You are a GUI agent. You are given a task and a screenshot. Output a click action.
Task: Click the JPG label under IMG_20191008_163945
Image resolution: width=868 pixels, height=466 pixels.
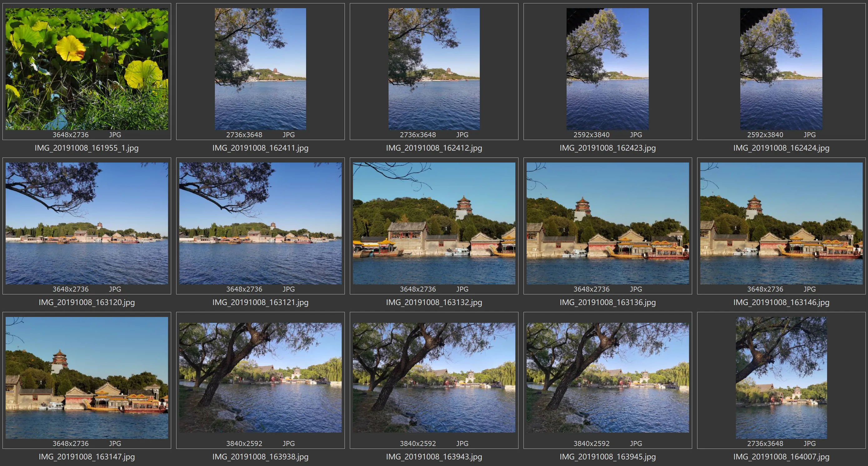(x=636, y=444)
